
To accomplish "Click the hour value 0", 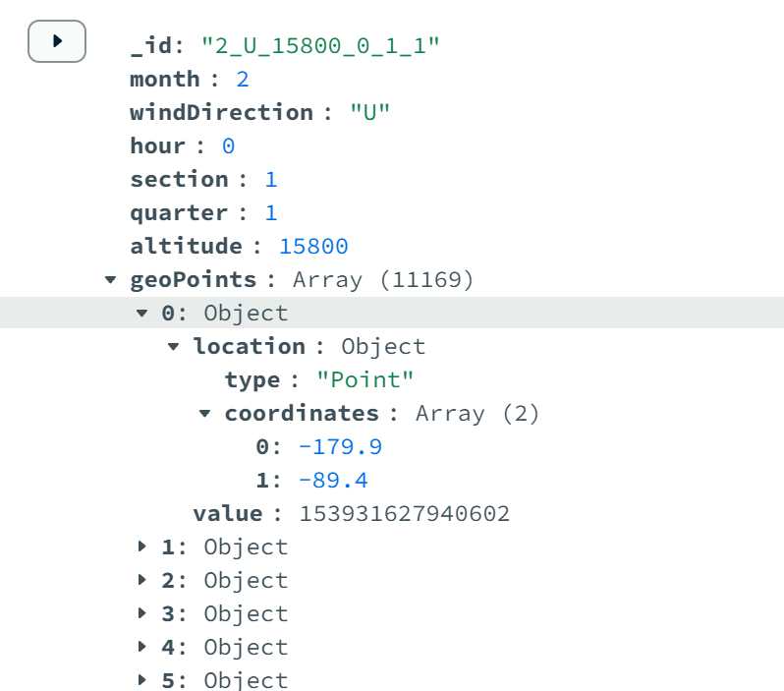I will click(228, 145).
